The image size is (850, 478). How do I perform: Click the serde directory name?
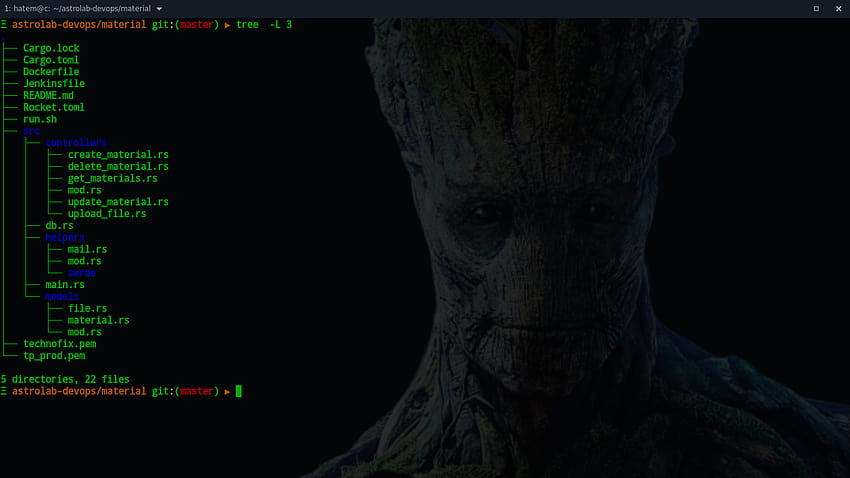(x=81, y=273)
